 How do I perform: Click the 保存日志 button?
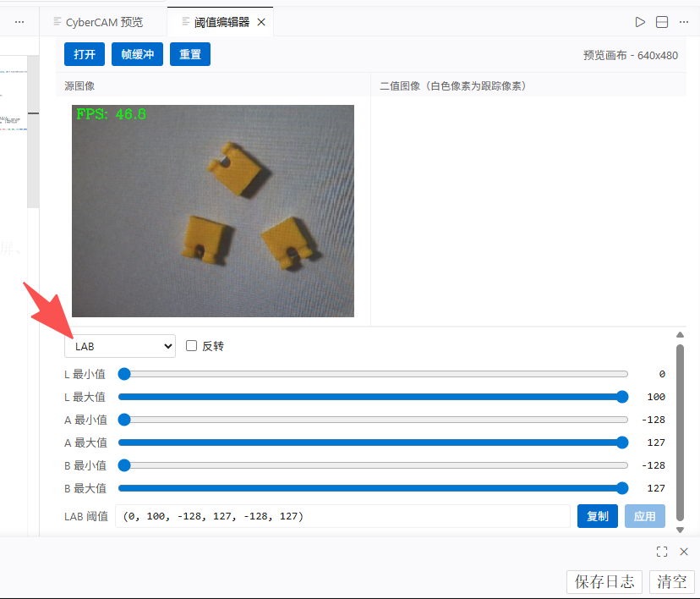pos(604,581)
